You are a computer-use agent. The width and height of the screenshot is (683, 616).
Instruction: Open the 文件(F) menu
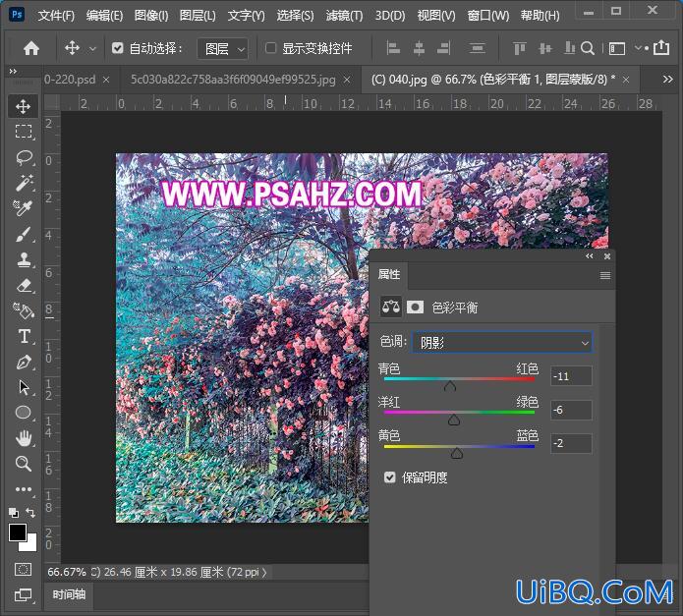pos(56,16)
